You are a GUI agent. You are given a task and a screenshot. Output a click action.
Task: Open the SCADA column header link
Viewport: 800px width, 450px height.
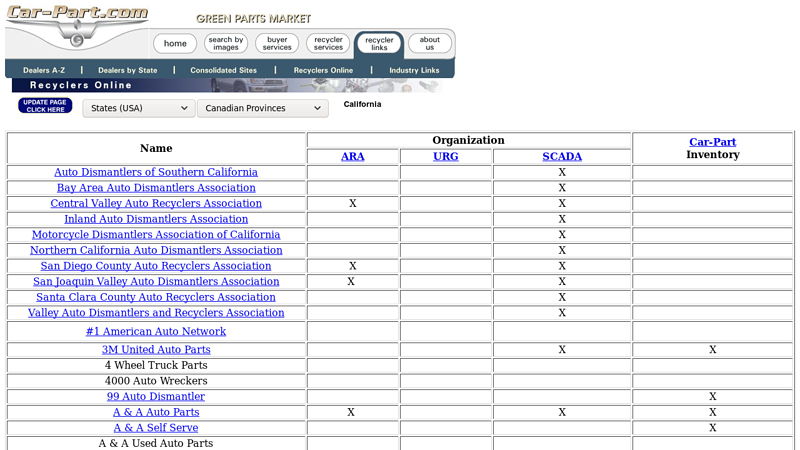click(x=562, y=157)
